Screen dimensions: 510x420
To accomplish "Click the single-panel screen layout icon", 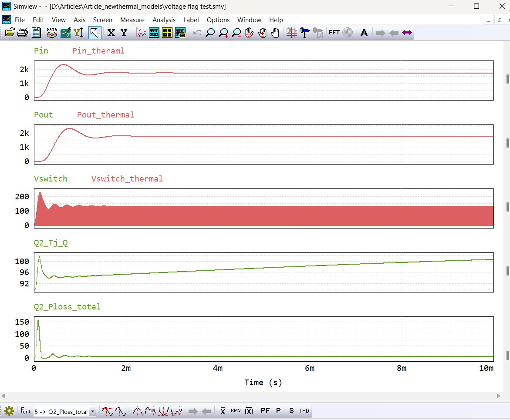I will coord(154,33).
